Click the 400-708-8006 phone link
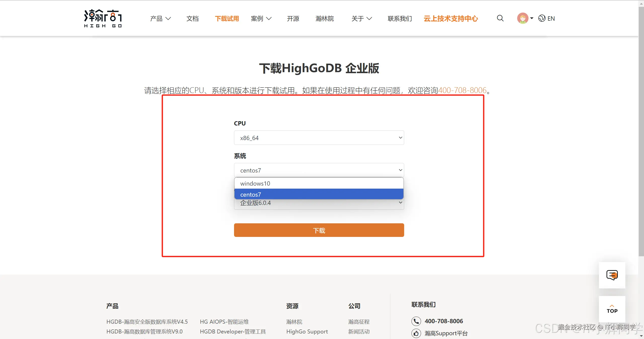The height and width of the screenshot is (339, 644). tap(463, 90)
